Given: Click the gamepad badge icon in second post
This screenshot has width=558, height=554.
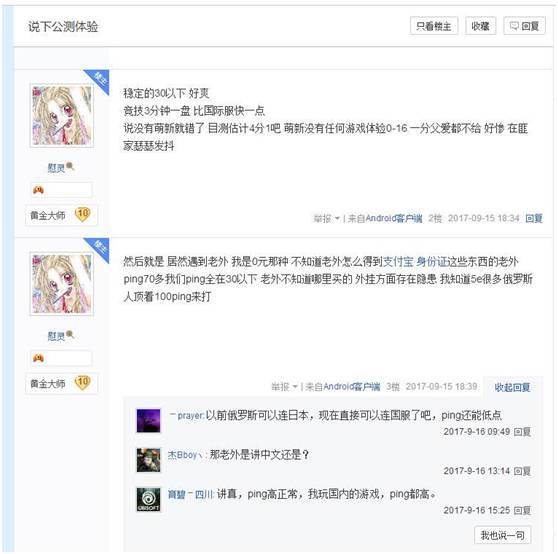Looking at the screenshot, I should coord(38,358).
